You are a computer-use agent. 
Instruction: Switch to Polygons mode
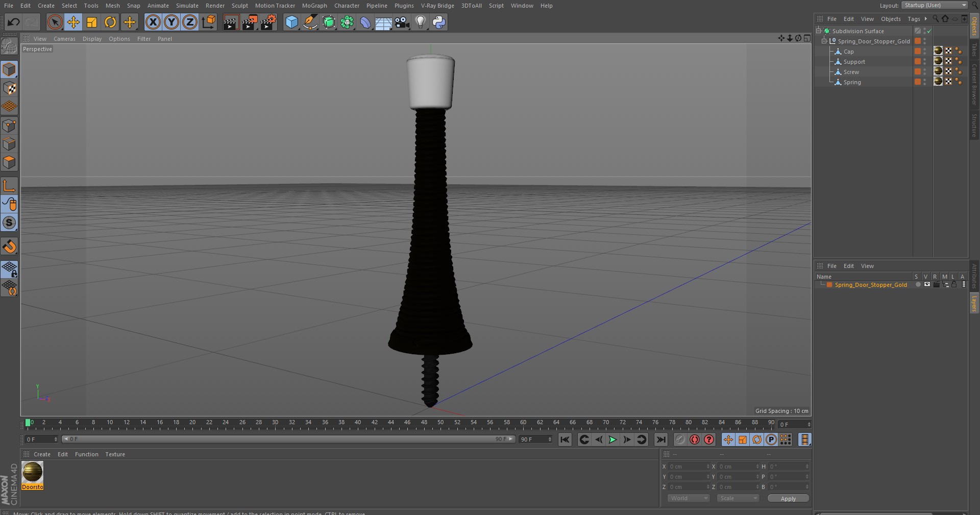pos(9,163)
